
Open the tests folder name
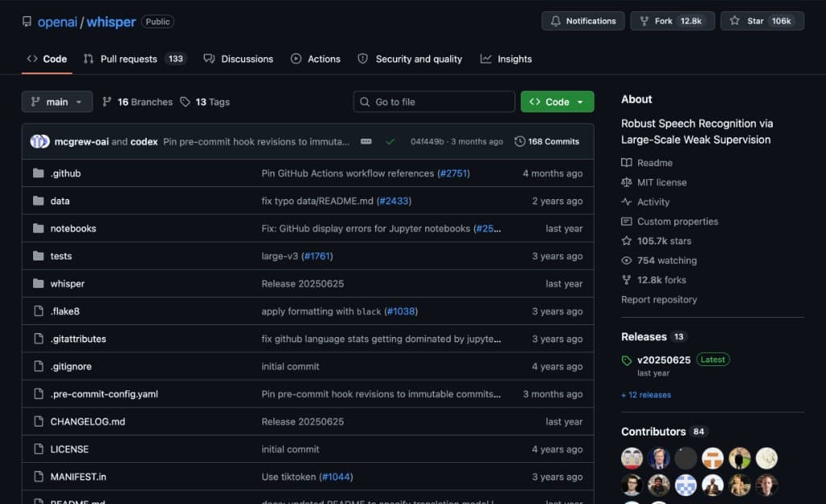click(x=61, y=256)
